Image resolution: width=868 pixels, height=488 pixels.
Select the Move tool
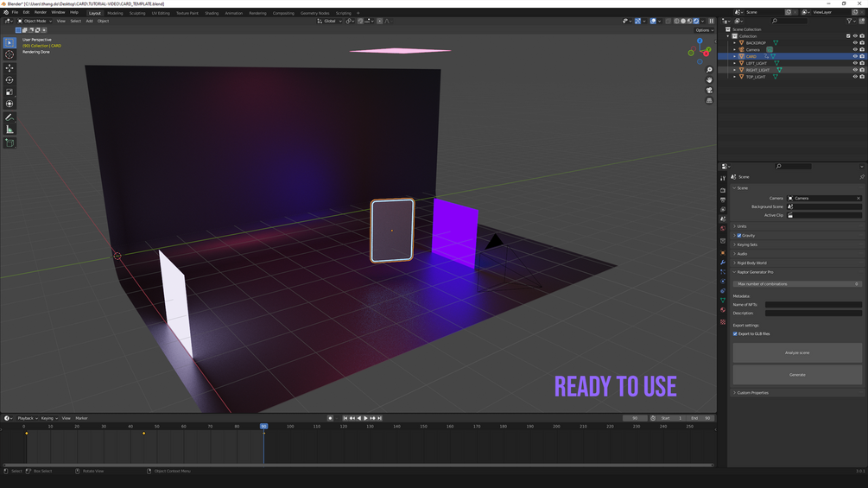coord(10,68)
